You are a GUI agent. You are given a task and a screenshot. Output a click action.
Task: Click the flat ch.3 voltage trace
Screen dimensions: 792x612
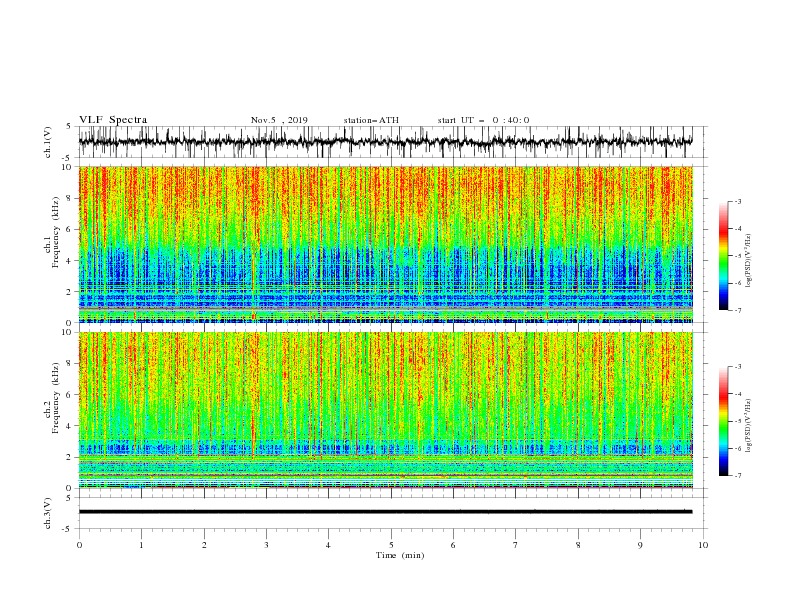(385, 512)
